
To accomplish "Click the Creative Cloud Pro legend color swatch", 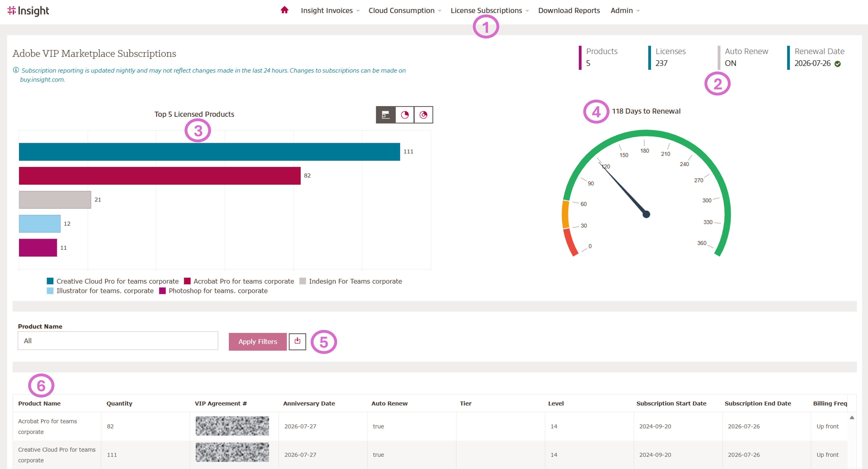I will pos(50,281).
